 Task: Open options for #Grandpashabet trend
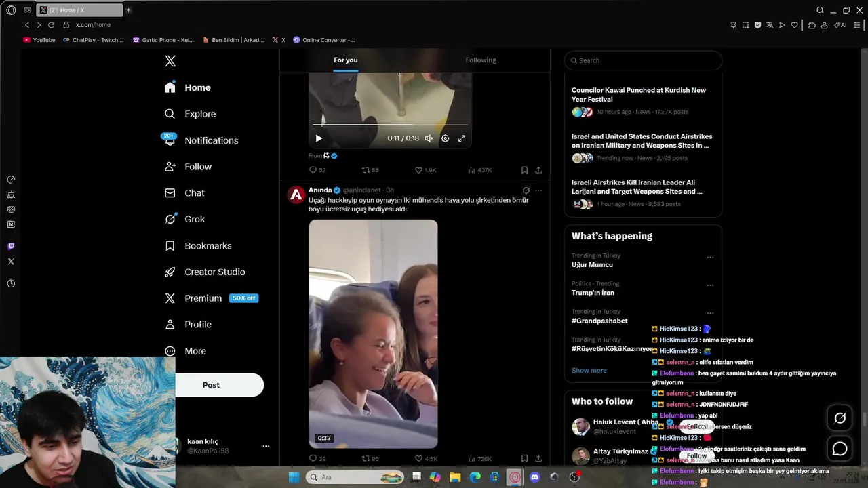tap(710, 312)
